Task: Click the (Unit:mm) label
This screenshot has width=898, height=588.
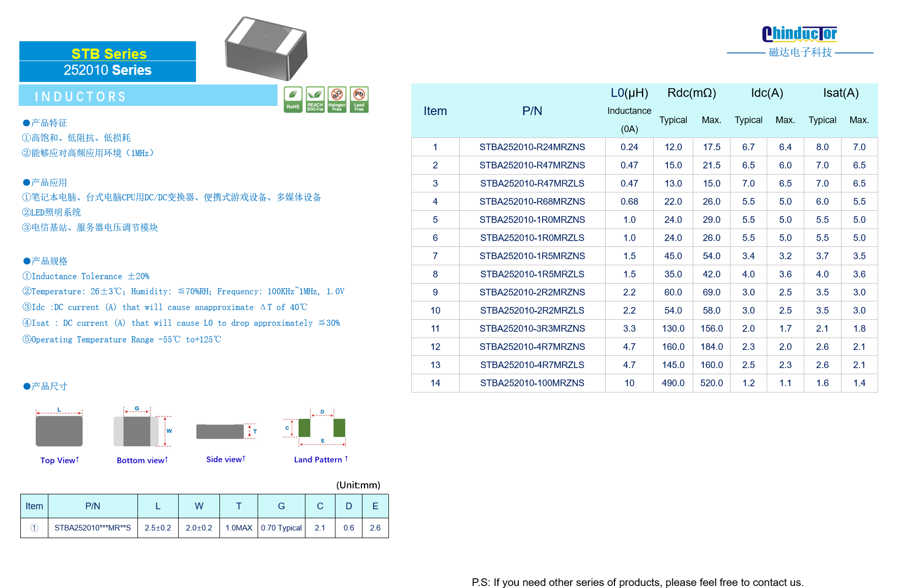Action: pyautogui.click(x=358, y=485)
